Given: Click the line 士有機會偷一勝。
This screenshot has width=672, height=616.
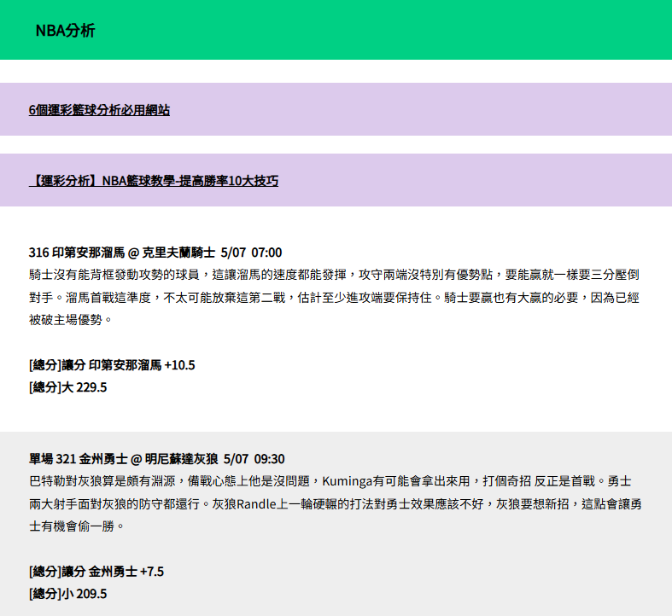Looking at the screenshot, I should (76, 526).
